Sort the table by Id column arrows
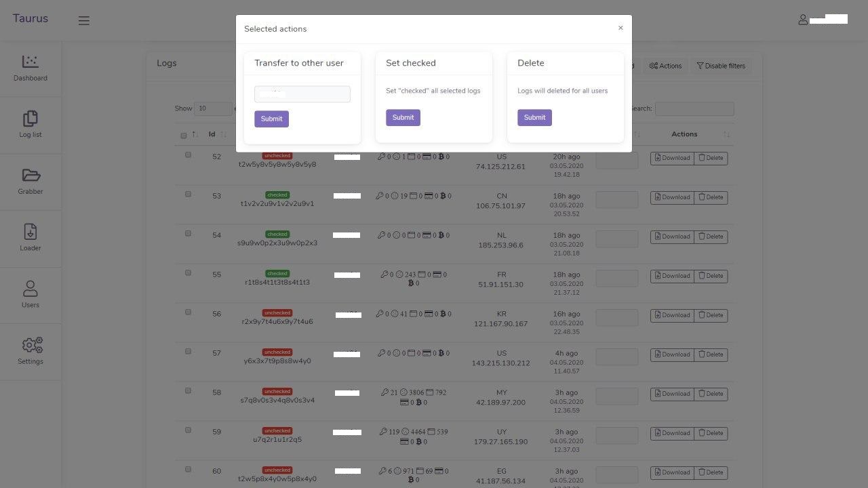This screenshot has width=868, height=488. pyautogui.click(x=223, y=134)
